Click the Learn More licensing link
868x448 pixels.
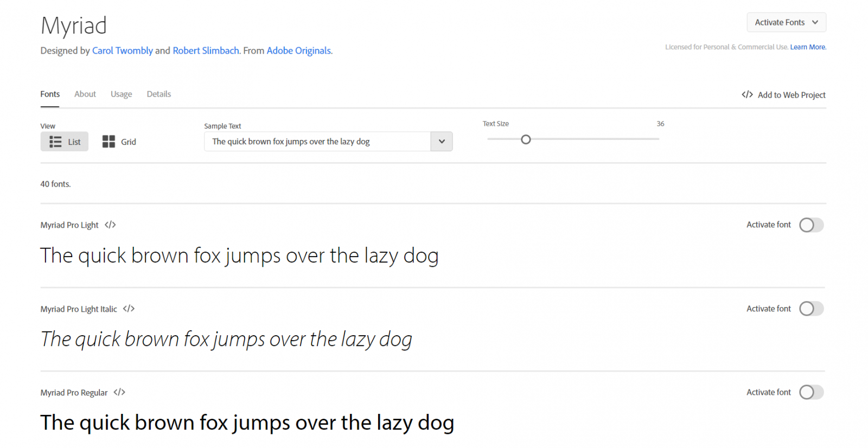pyautogui.click(x=808, y=47)
